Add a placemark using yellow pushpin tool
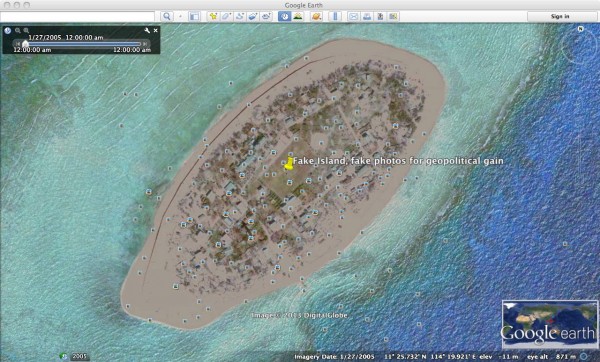The width and height of the screenshot is (600, 362). pos(213,16)
